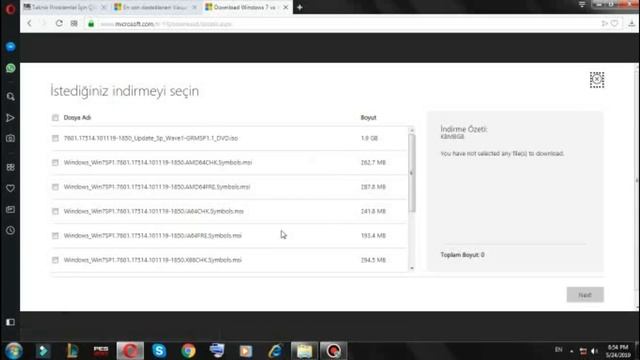This screenshot has height=360, width=640.
Task: Open WhatsApp in Opera sidebar
Action: click(x=11, y=68)
